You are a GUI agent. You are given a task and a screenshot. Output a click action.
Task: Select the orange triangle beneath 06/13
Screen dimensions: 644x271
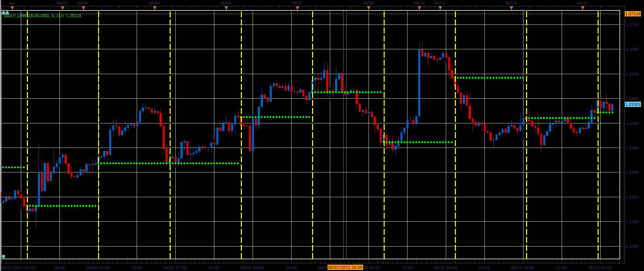583,8
